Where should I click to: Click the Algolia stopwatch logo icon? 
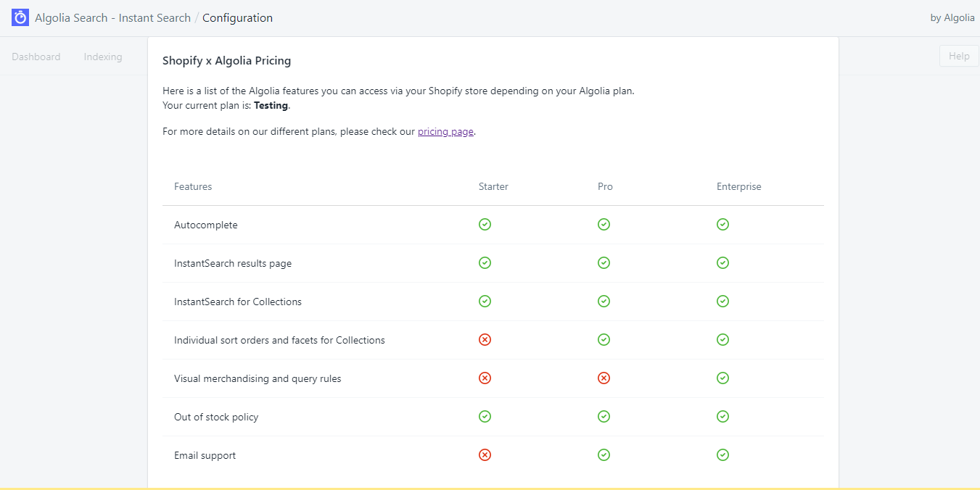20,17
